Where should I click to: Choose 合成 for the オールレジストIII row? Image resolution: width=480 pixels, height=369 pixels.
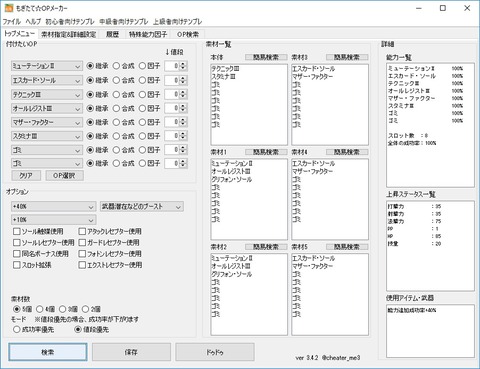(123, 109)
